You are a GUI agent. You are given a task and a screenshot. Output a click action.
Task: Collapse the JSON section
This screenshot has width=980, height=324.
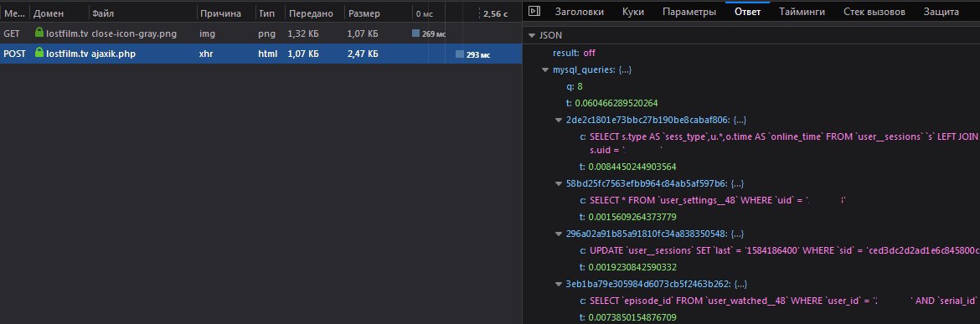tap(531, 36)
